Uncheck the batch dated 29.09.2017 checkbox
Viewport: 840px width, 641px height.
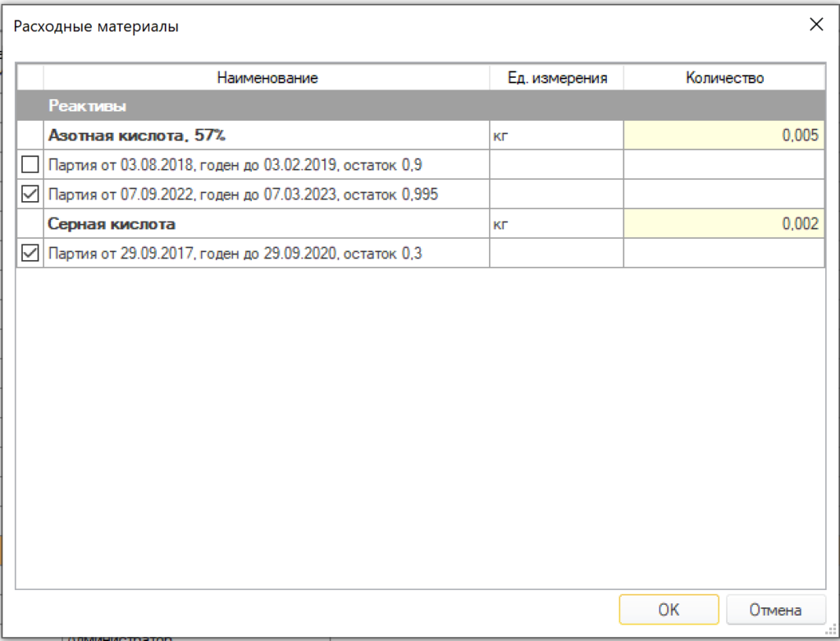click(x=30, y=253)
